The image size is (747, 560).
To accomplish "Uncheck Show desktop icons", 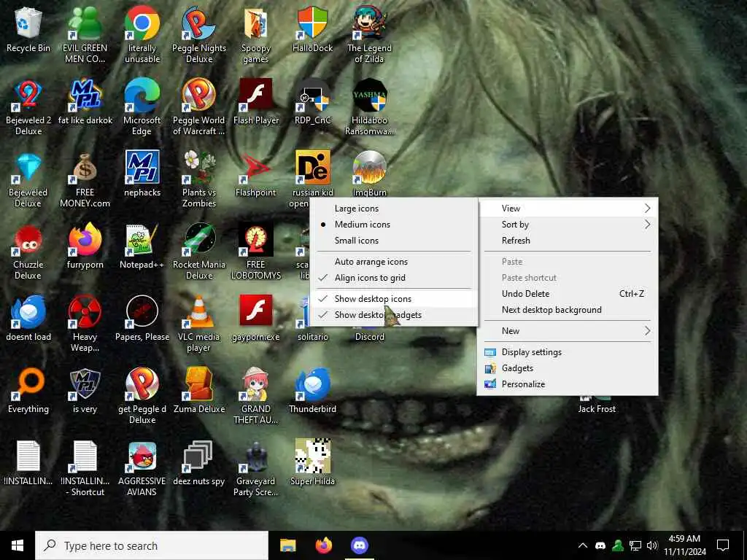I will 394,298.
